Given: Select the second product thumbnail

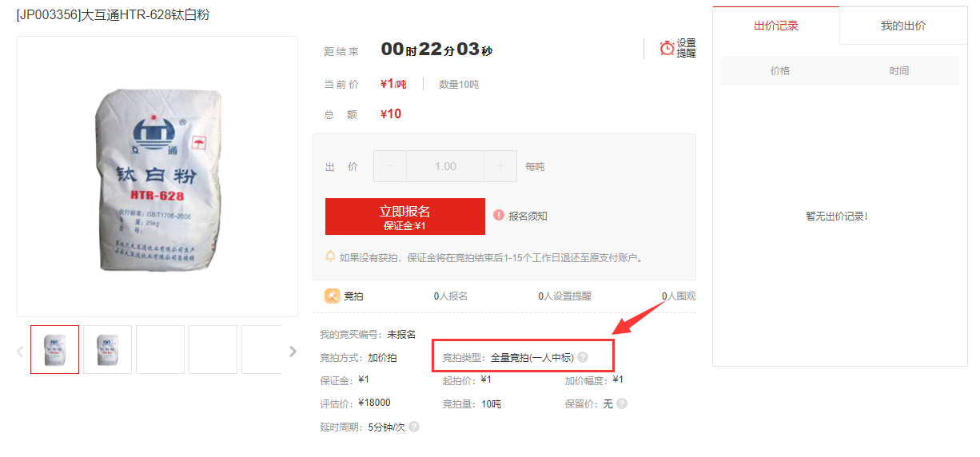Looking at the screenshot, I should (x=108, y=349).
